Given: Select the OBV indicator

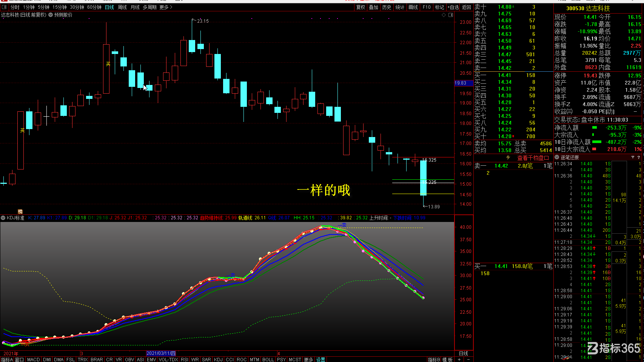Looking at the screenshot, I should pos(129,359).
